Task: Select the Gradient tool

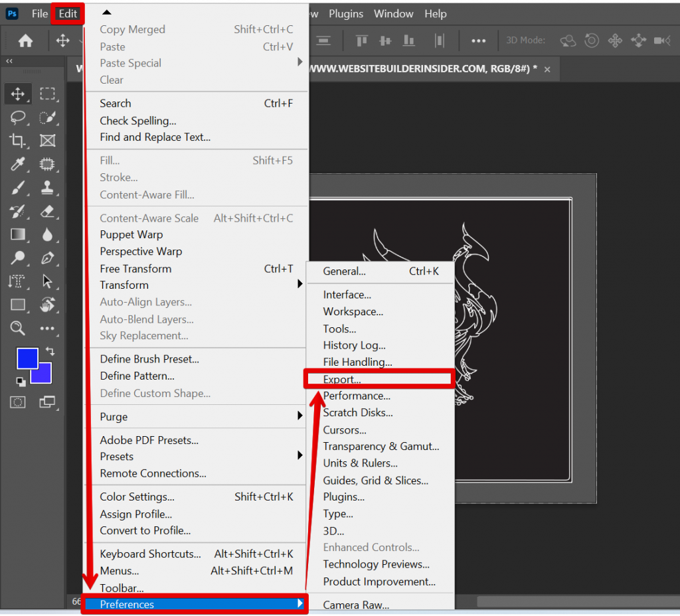Action: coord(17,234)
